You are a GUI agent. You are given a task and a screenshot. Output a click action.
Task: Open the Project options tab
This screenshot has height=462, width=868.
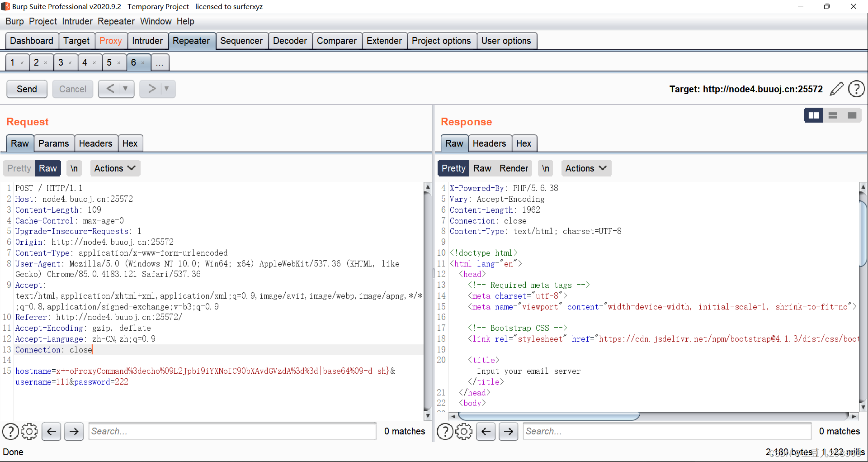(x=441, y=41)
